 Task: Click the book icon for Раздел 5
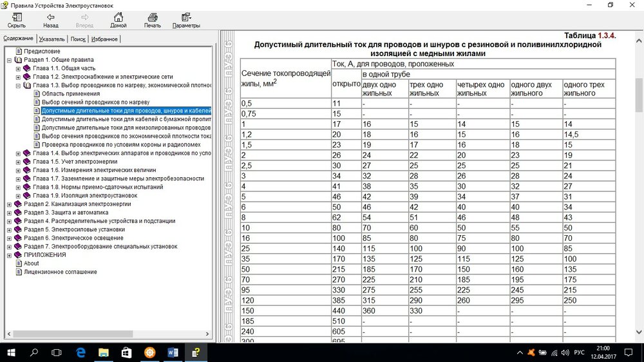point(18,229)
